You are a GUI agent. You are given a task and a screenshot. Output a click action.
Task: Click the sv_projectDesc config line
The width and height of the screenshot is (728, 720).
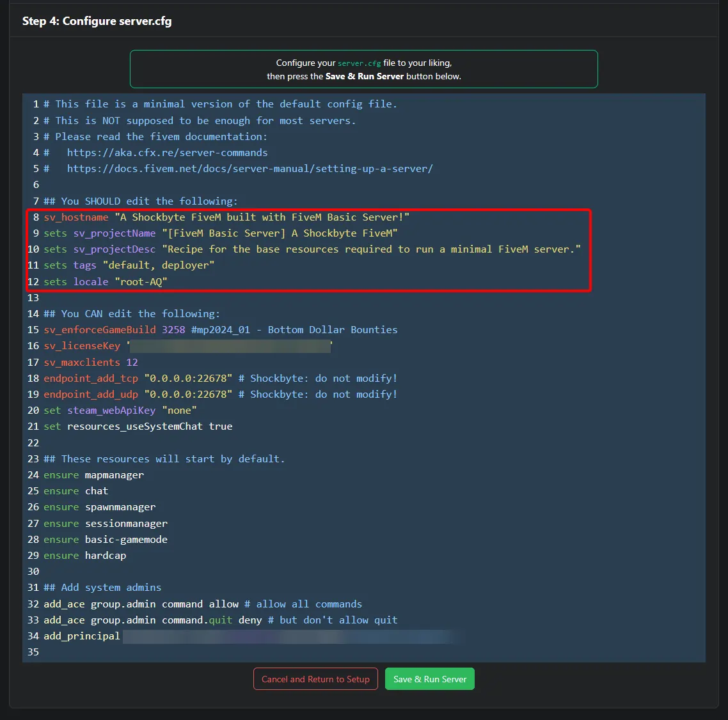coord(312,249)
